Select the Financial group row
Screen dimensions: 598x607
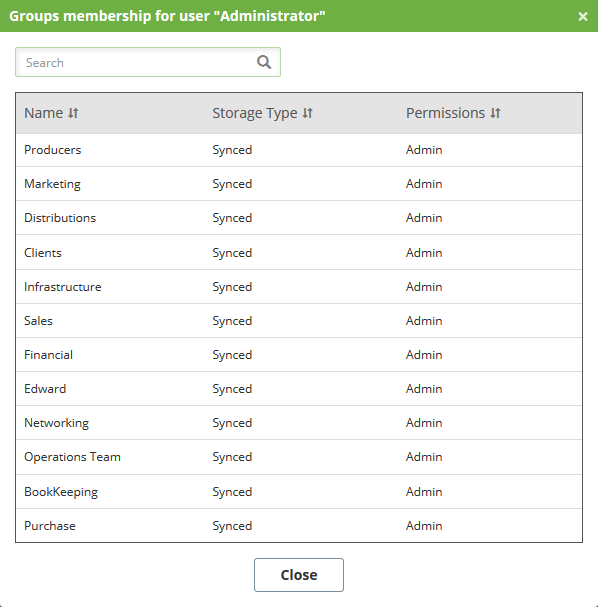299,355
